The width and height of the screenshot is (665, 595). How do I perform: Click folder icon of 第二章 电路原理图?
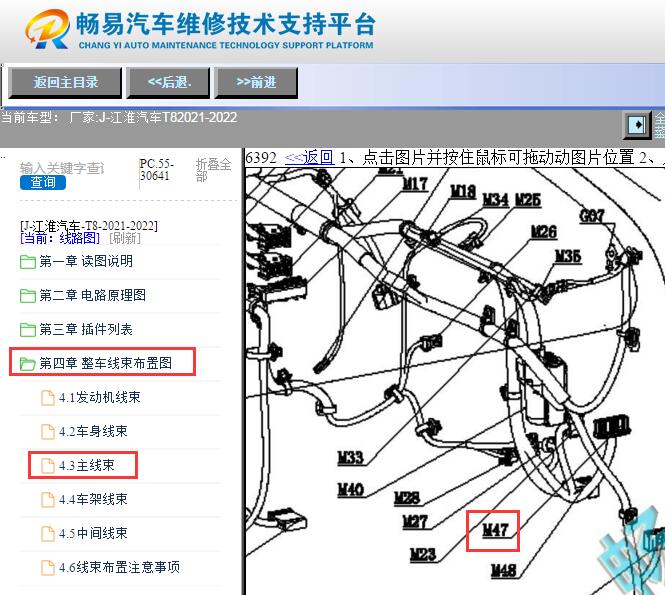coord(28,296)
